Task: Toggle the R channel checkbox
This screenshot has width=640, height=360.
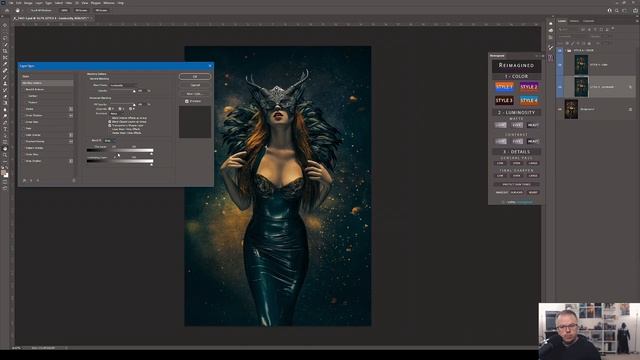Action: (x=109, y=109)
